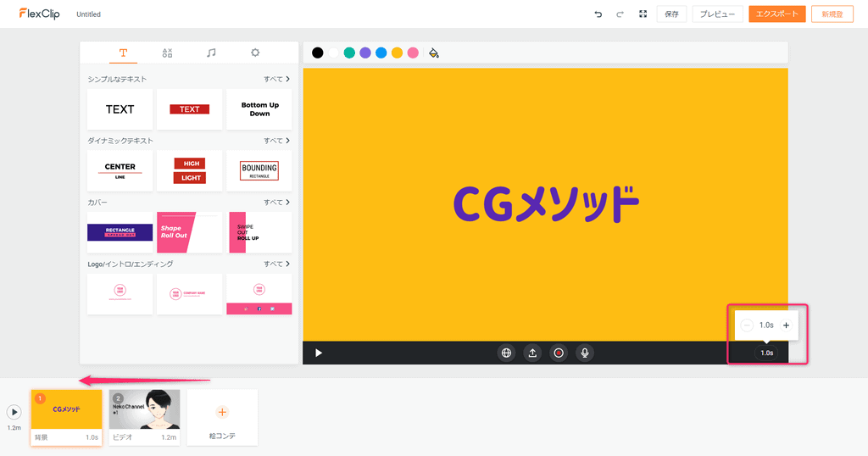Click the undo arrow icon
Viewport: 868px width, 456px height.
pyautogui.click(x=598, y=14)
